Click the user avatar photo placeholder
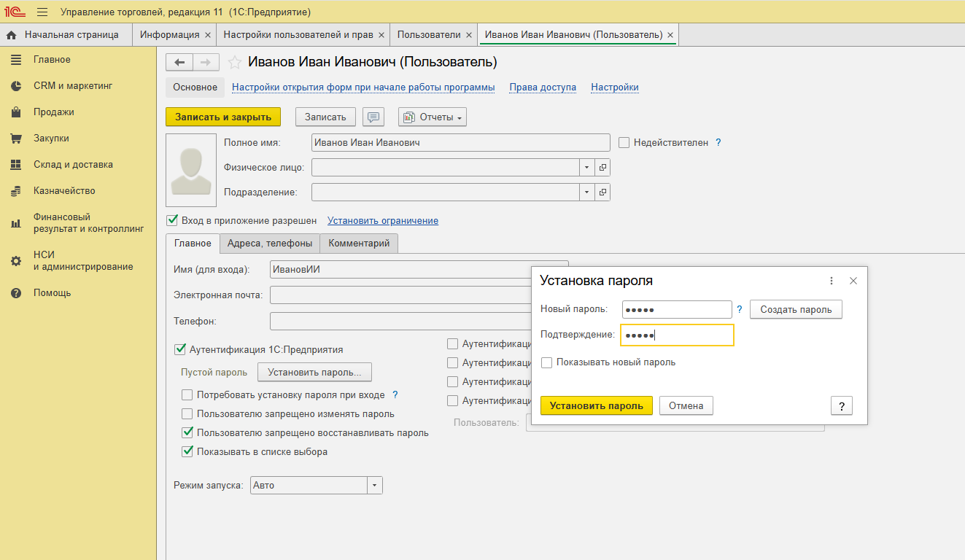Screen dimensions: 965x560 pyautogui.click(x=191, y=169)
